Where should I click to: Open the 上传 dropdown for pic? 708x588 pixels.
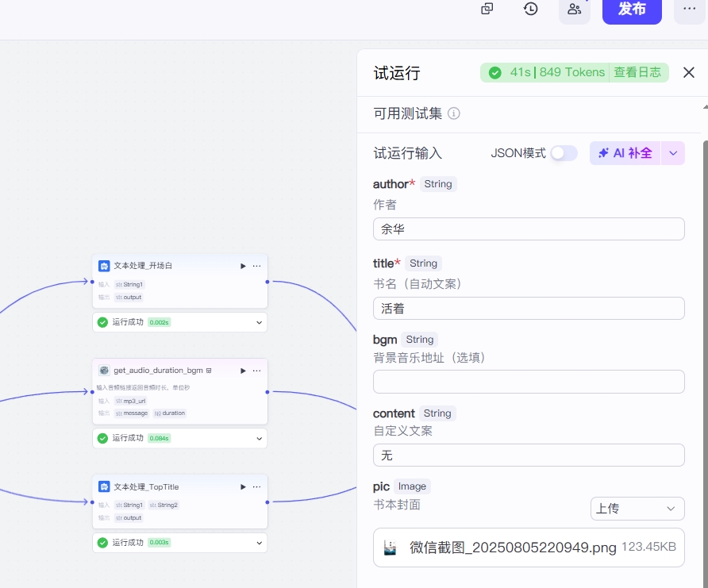pyautogui.click(x=637, y=509)
